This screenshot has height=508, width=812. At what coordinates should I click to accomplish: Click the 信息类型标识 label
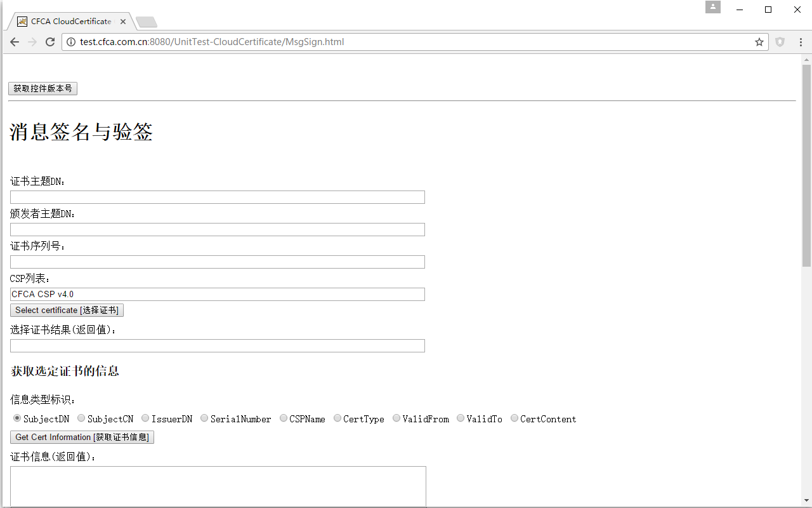43,400
